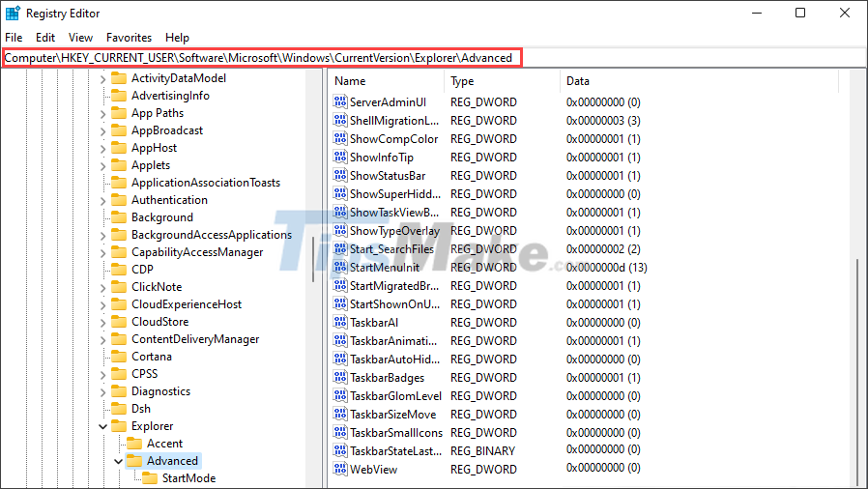Expand the CapabilityAccessManager key
Image resolution: width=868 pixels, height=489 pixels.
click(x=103, y=253)
